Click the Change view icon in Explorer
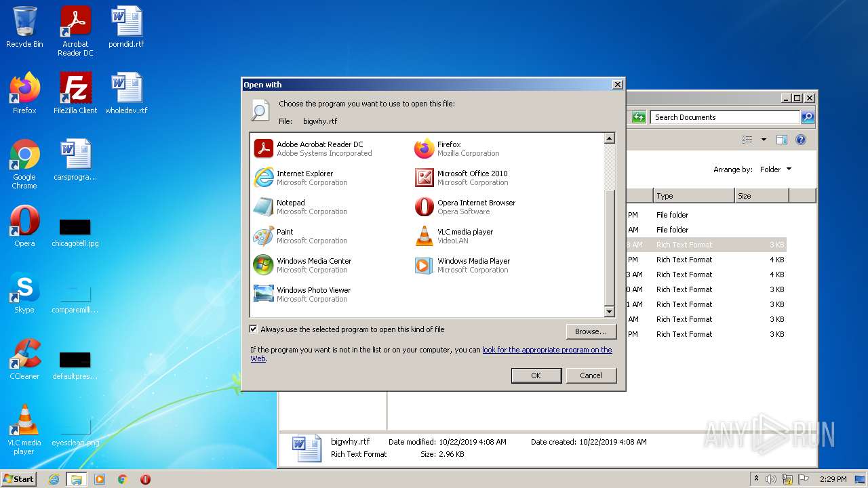Image resolution: width=868 pixels, height=488 pixels. pyautogui.click(x=747, y=140)
